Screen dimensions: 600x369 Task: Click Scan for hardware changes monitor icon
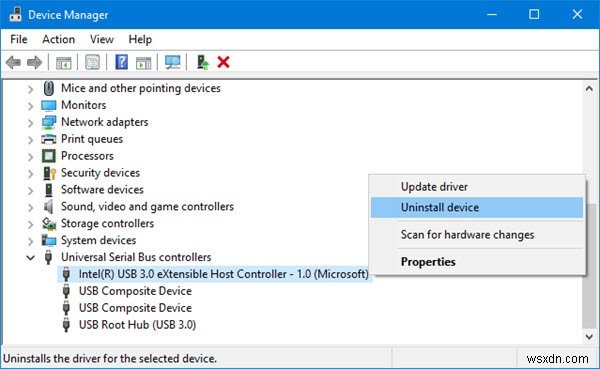[173, 62]
